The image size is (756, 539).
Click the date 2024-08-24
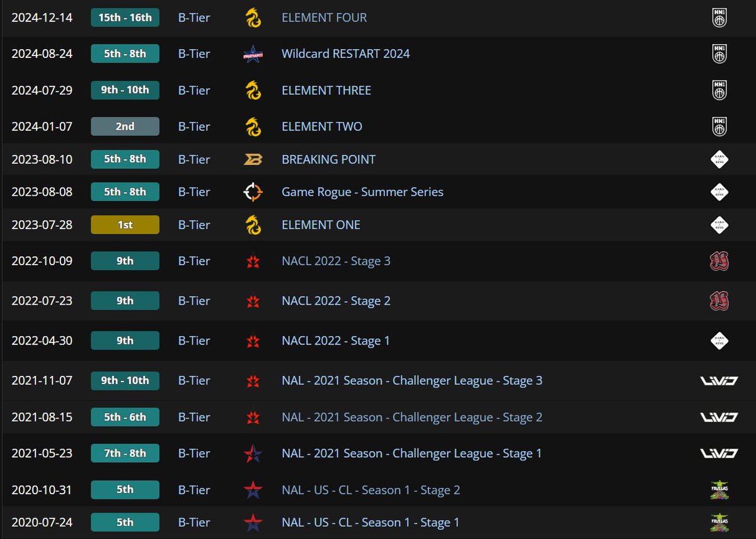tap(42, 54)
